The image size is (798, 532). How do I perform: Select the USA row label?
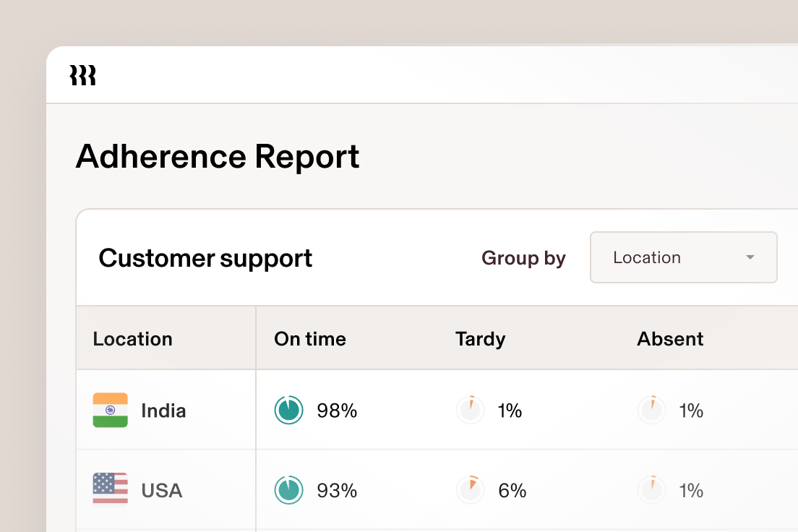pos(162,491)
